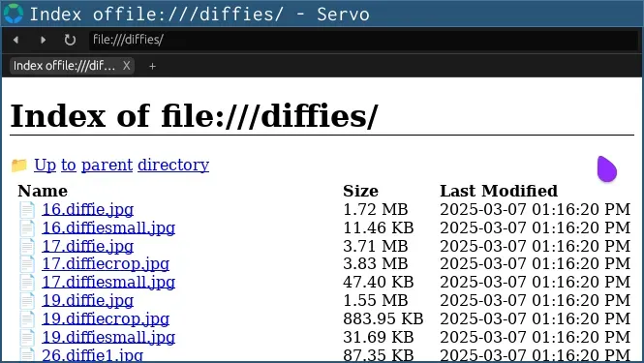This screenshot has width=644, height=363.
Task: Go back using the back arrow
Action: pyautogui.click(x=16, y=40)
